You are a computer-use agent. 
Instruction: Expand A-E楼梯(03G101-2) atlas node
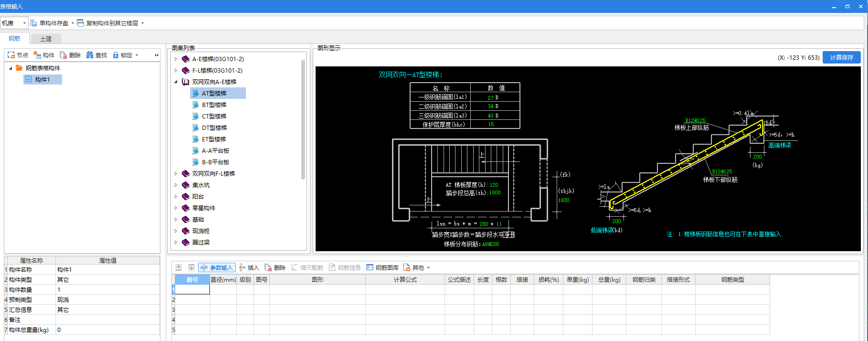(x=176, y=59)
